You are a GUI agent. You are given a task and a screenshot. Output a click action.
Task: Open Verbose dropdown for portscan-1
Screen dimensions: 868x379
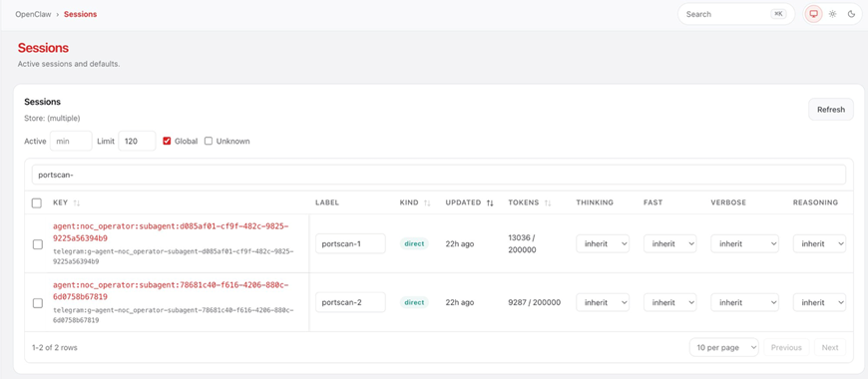[x=744, y=243]
